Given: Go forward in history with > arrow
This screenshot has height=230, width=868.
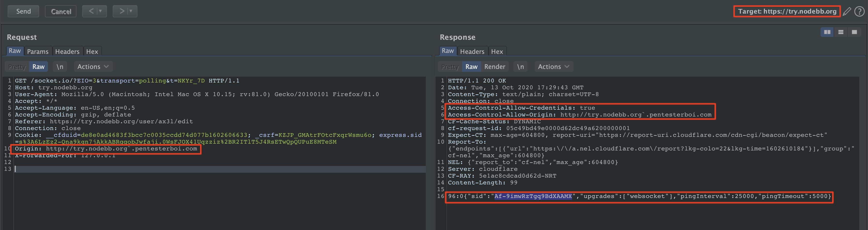Looking at the screenshot, I should (x=122, y=11).
